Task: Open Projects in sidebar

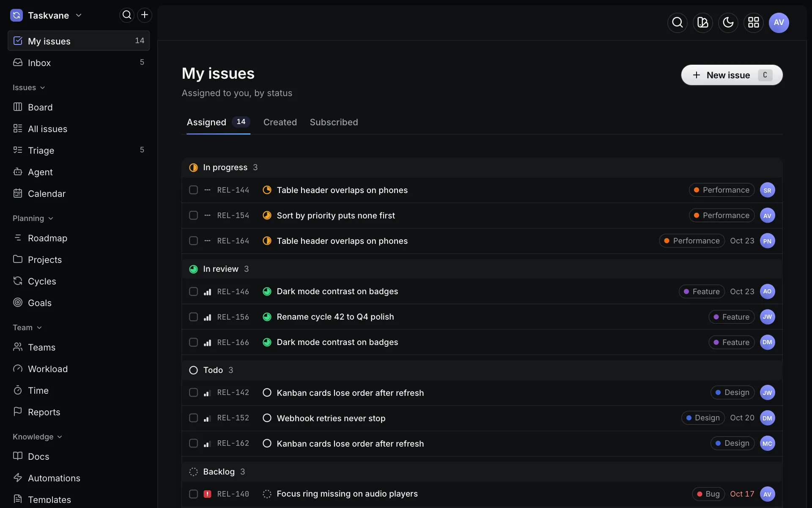Action: tap(79, 260)
